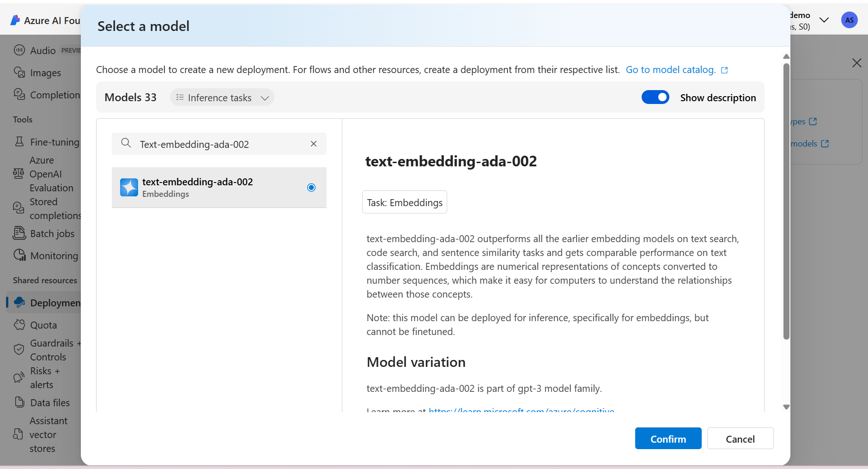This screenshot has width=868, height=469.
Task: Expand the resource selector chevron
Action: click(x=824, y=20)
